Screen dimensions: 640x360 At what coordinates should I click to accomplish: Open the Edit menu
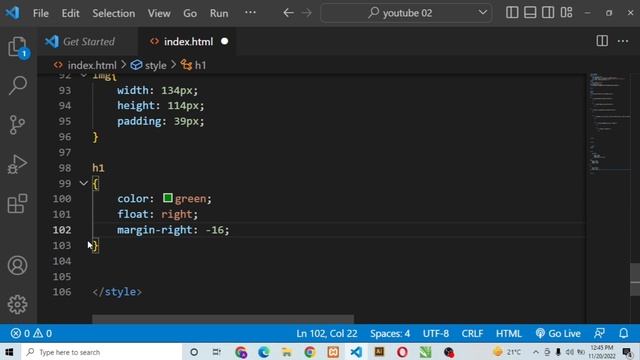[x=70, y=13]
